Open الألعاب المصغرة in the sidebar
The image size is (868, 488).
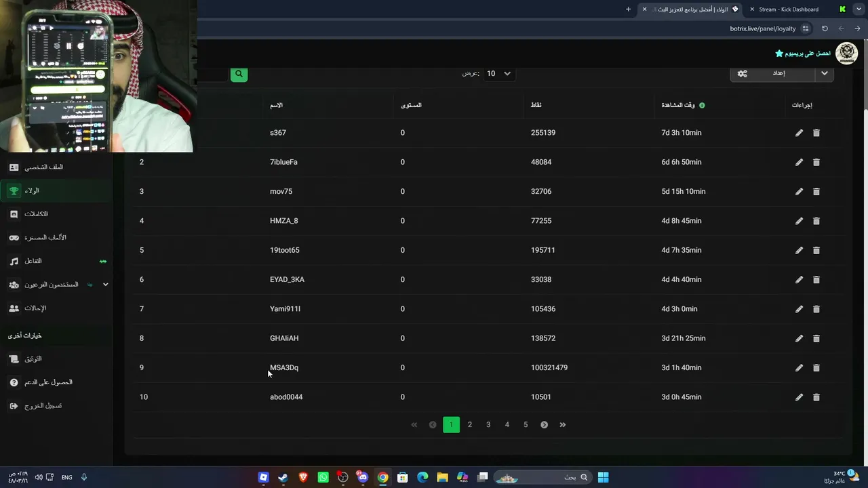(56, 238)
